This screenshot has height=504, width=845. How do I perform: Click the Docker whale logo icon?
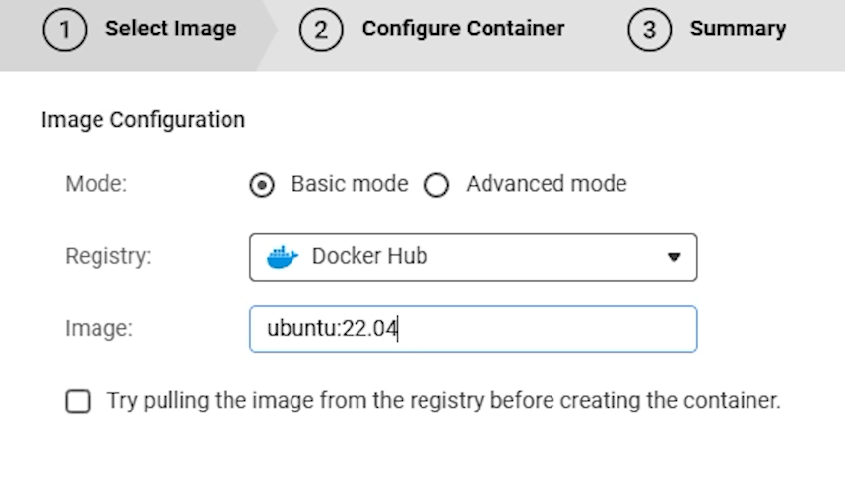coord(282,257)
